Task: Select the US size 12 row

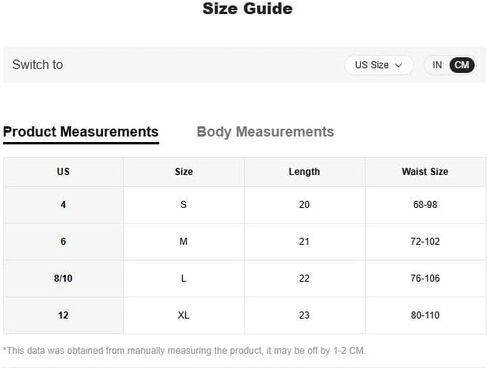Action: pos(245,315)
